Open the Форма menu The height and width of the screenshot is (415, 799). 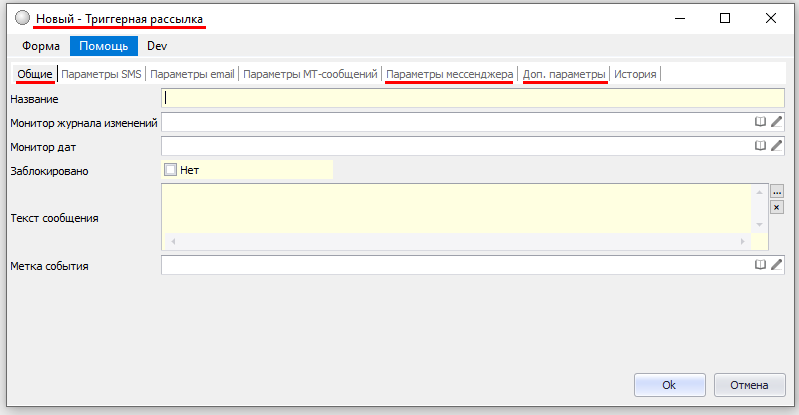tap(41, 46)
